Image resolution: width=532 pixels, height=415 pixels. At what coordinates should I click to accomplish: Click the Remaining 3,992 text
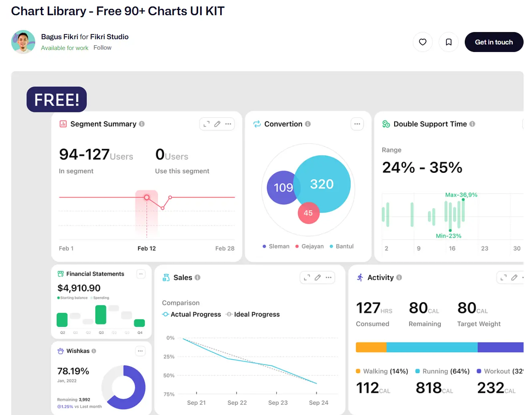tap(74, 400)
